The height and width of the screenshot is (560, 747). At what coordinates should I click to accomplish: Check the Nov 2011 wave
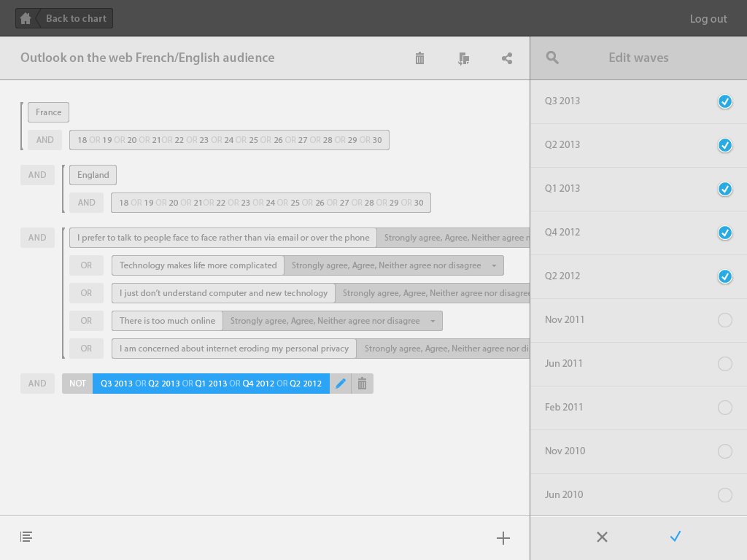(724, 320)
